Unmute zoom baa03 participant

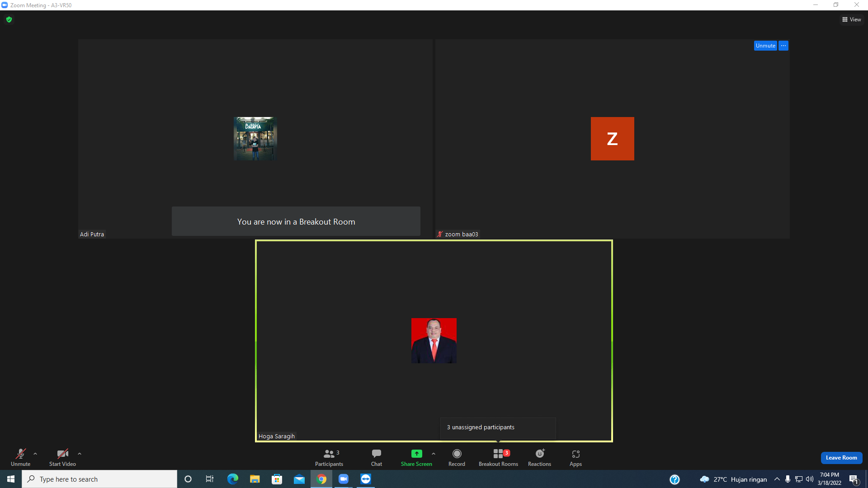(765, 46)
